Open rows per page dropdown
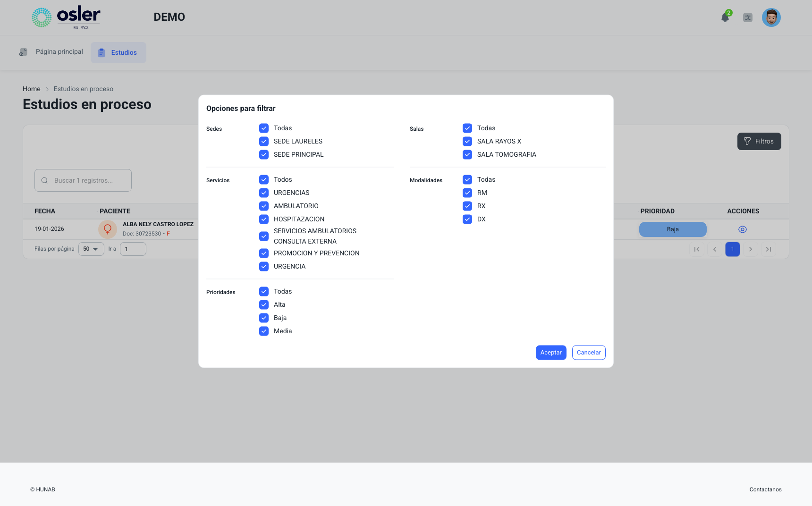The image size is (812, 506). click(91, 249)
